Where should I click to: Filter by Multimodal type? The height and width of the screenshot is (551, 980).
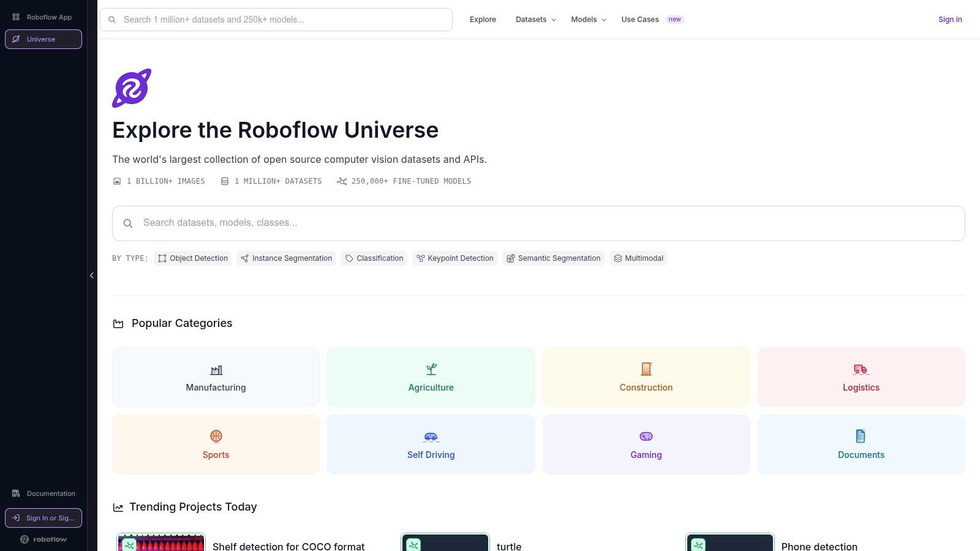(x=638, y=258)
